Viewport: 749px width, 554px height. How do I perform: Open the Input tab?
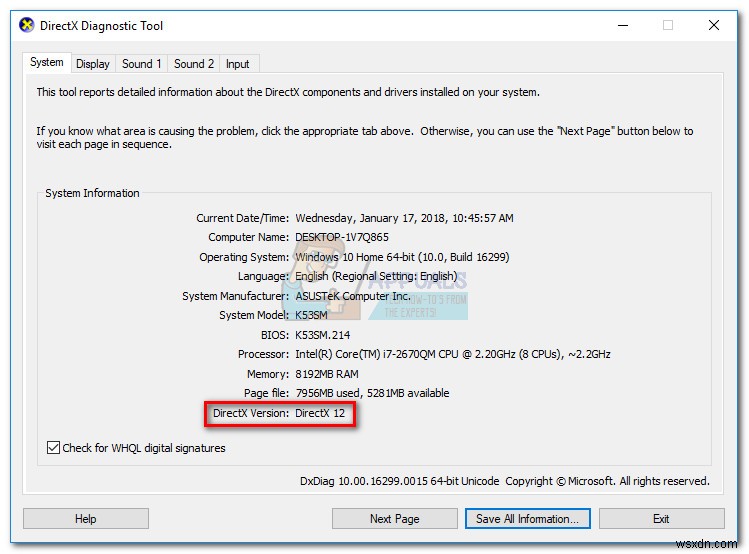coord(237,64)
